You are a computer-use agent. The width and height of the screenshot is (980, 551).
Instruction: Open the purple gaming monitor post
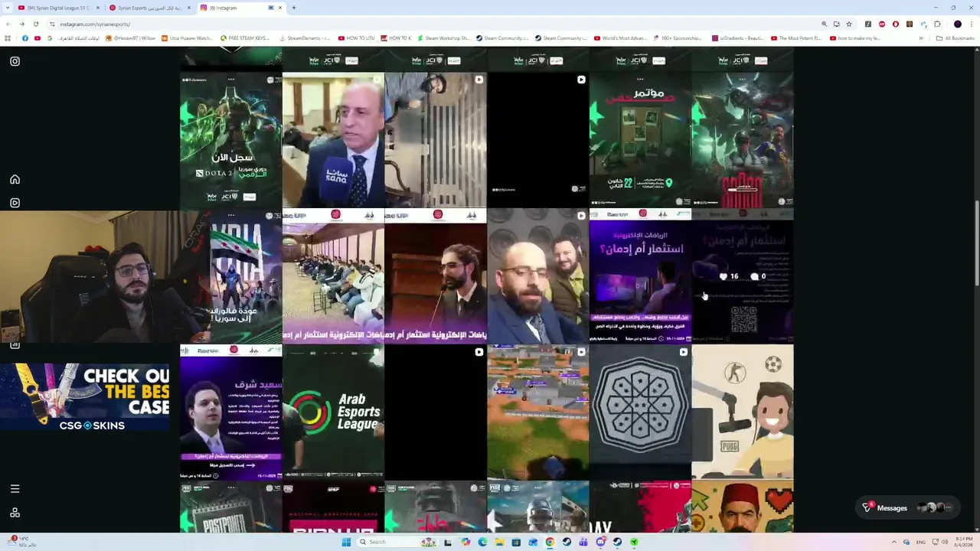640,276
